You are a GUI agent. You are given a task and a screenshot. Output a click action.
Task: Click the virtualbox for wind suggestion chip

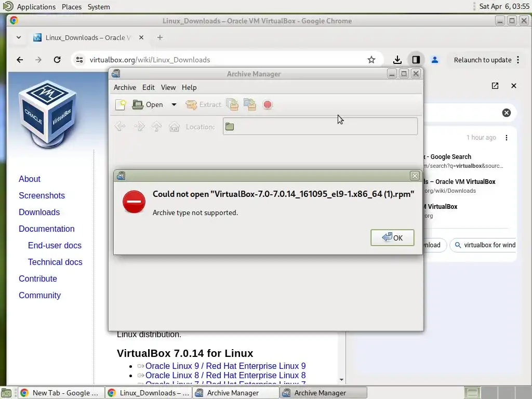pyautogui.click(x=484, y=245)
